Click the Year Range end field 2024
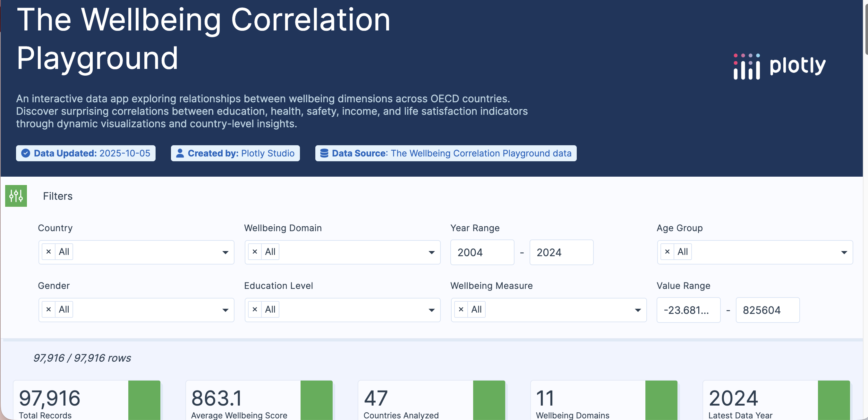Image resolution: width=868 pixels, height=420 pixels. tap(561, 252)
